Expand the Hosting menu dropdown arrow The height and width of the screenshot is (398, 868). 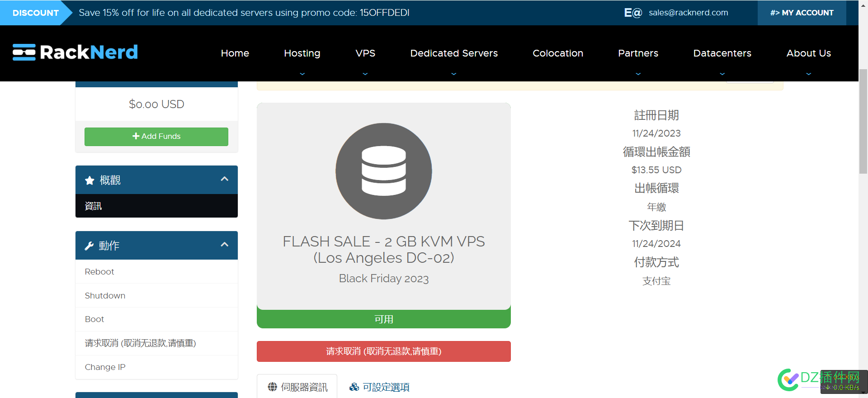(x=302, y=74)
